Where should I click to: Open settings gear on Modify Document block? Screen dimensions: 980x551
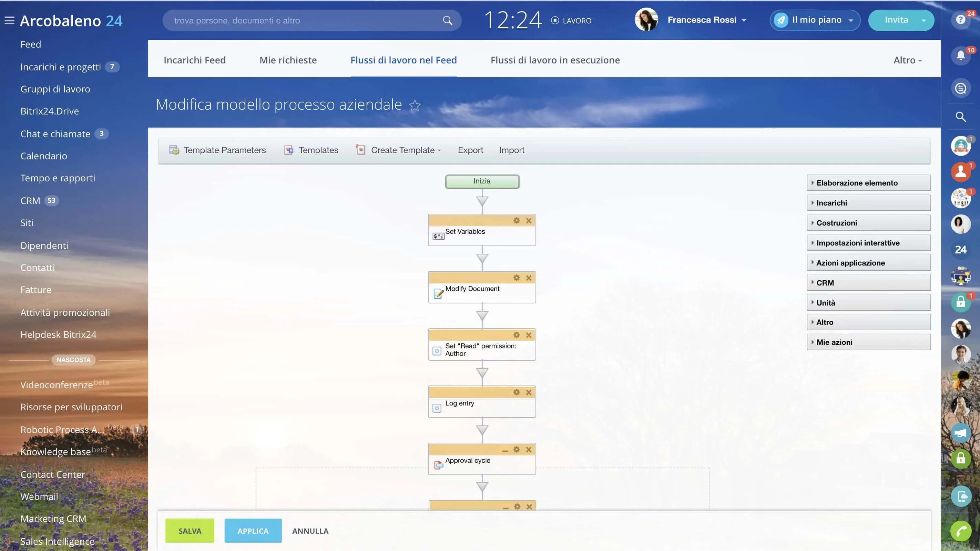516,278
